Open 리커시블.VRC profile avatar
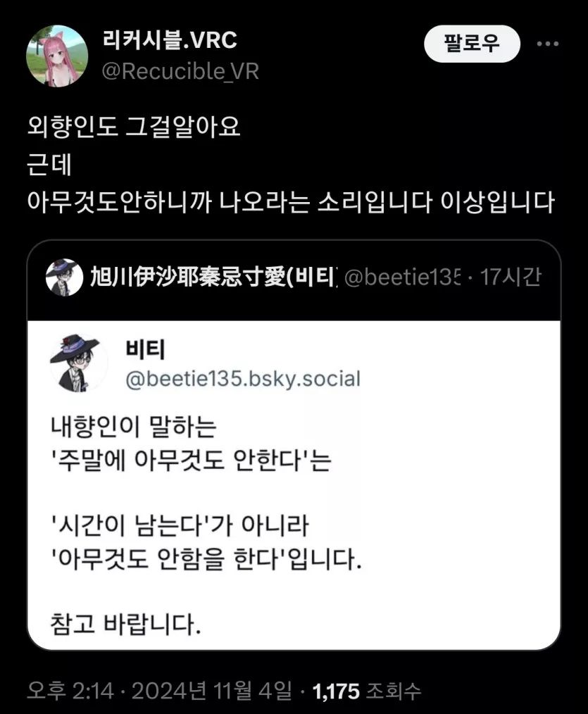Screen dimensions: 588x714 pyautogui.click(x=56, y=56)
